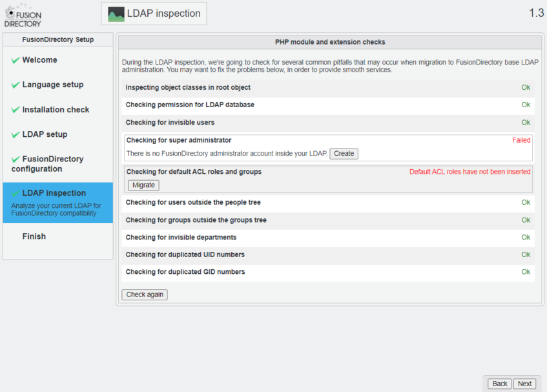This screenshot has width=547, height=392.
Task: Go to the Language setup step
Action: (52, 85)
